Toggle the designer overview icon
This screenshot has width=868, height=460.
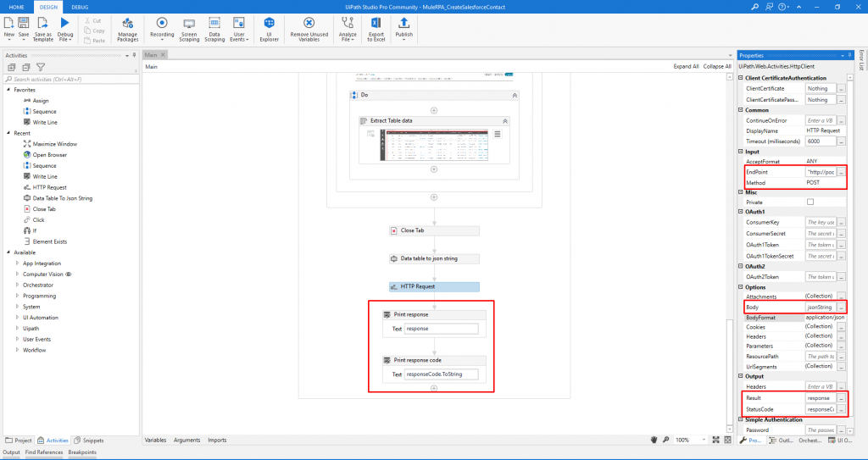pyautogui.click(x=728, y=440)
